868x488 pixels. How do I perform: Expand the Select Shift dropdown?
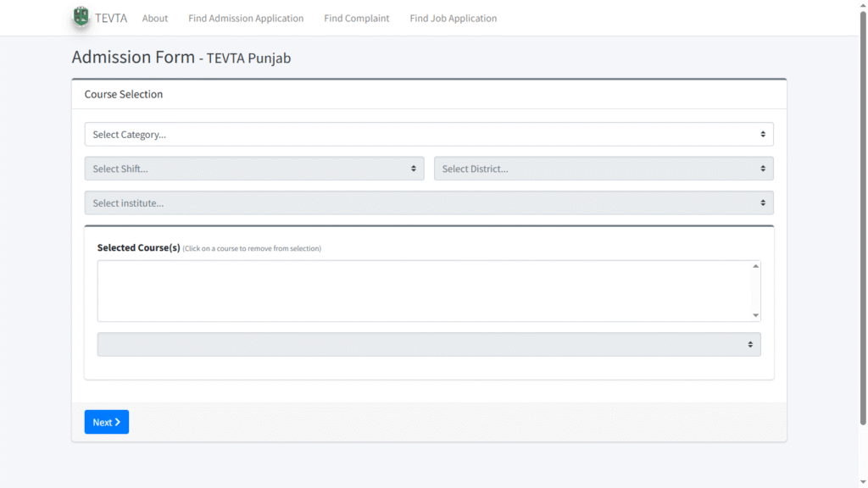[254, 169]
